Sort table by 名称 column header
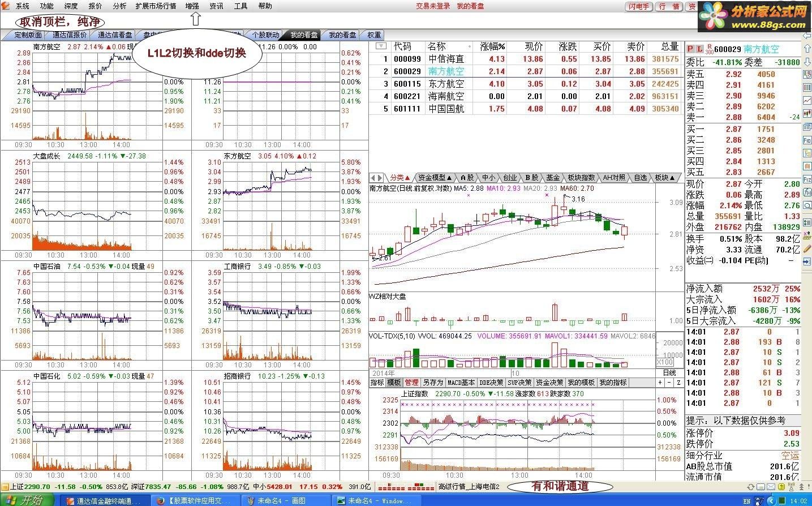Image resolution: width=812 pixels, height=506 pixels. point(436,46)
